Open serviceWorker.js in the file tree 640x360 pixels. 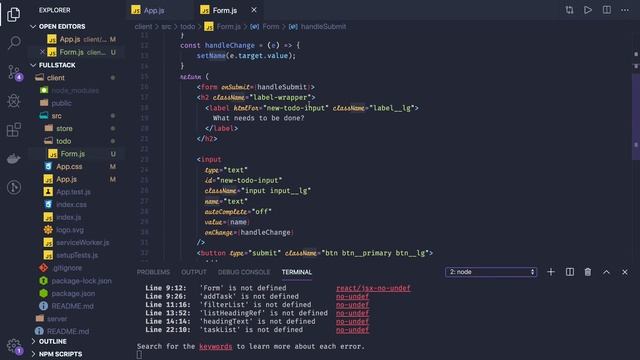pyautogui.click(x=82, y=242)
